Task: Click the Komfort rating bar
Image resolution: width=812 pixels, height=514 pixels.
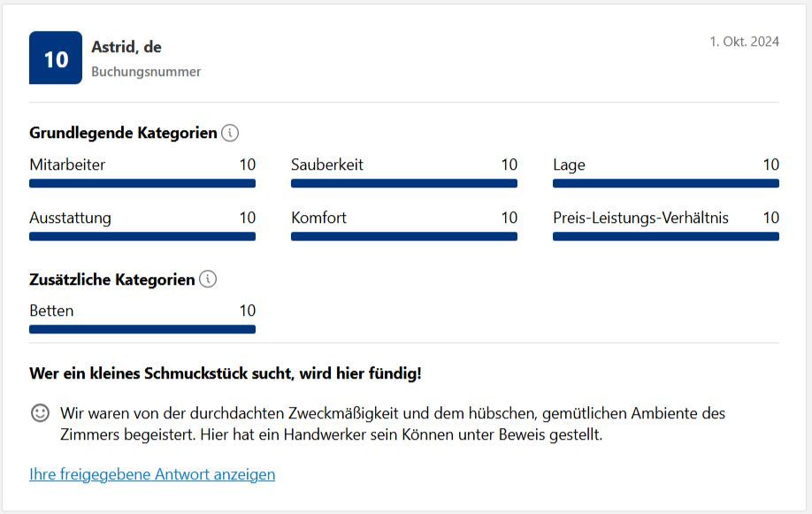Action: point(404,236)
